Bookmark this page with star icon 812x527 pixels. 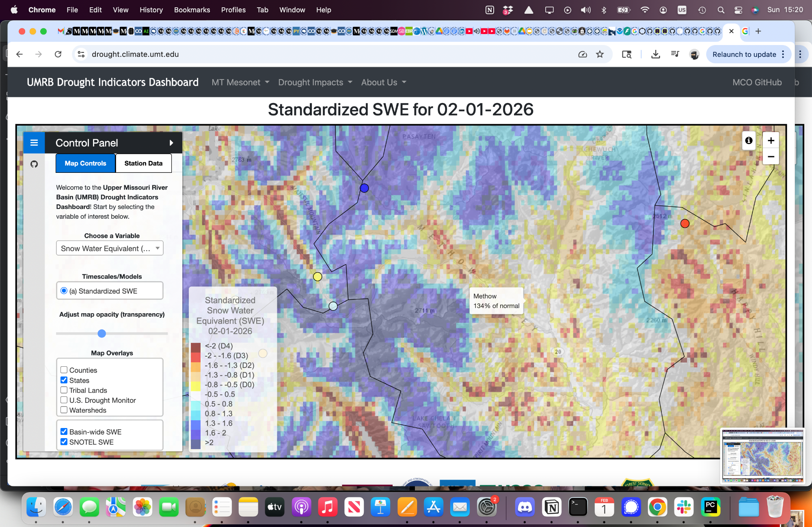pyautogui.click(x=600, y=54)
